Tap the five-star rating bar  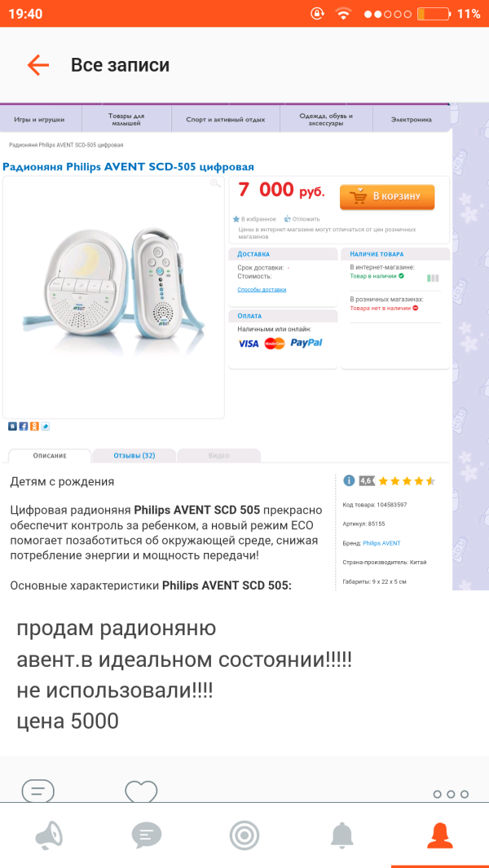tap(407, 481)
